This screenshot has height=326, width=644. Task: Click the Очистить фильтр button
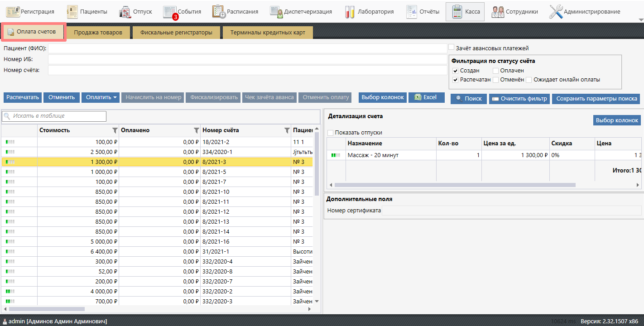pos(519,99)
